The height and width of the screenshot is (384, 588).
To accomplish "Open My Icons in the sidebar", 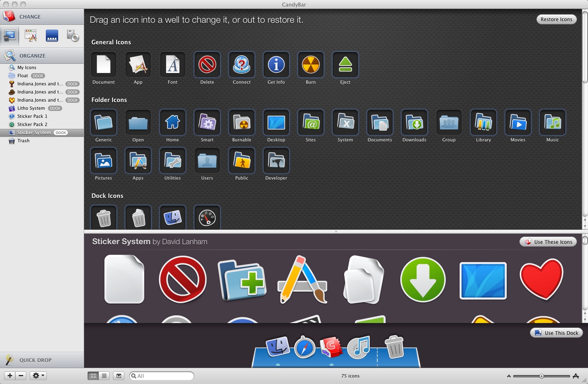I will point(42,67).
